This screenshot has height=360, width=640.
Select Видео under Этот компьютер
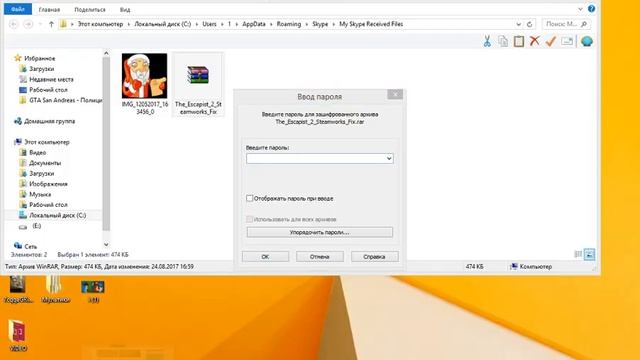[37, 153]
